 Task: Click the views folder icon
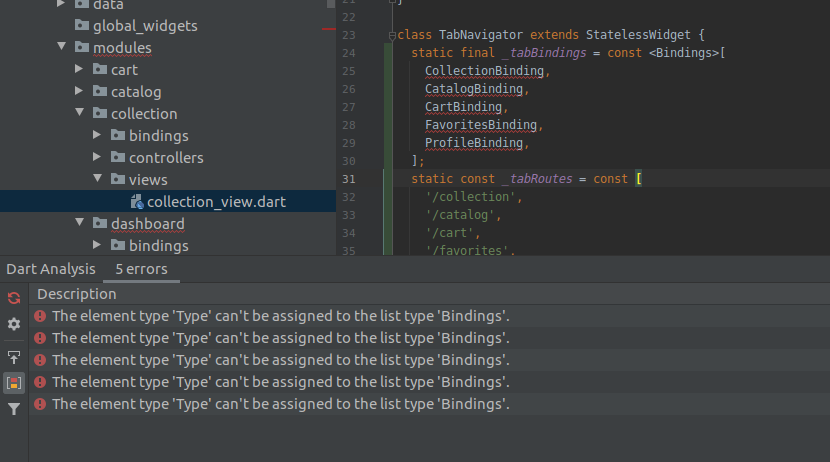pos(118,179)
